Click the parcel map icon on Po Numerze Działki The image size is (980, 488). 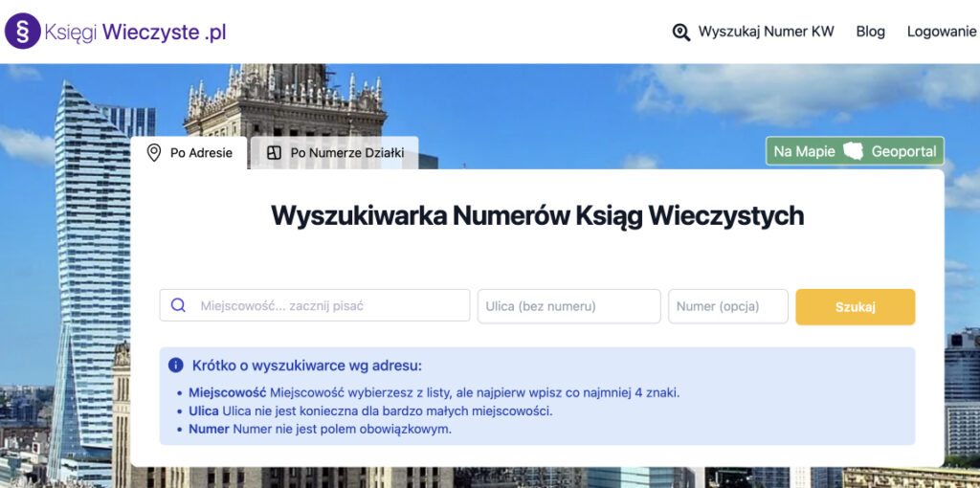click(x=275, y=153)
